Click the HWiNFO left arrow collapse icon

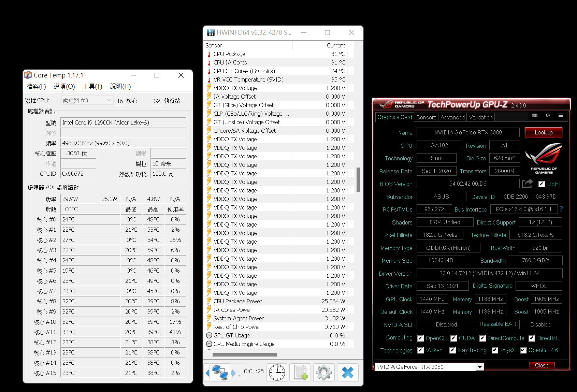coord(207,373)
